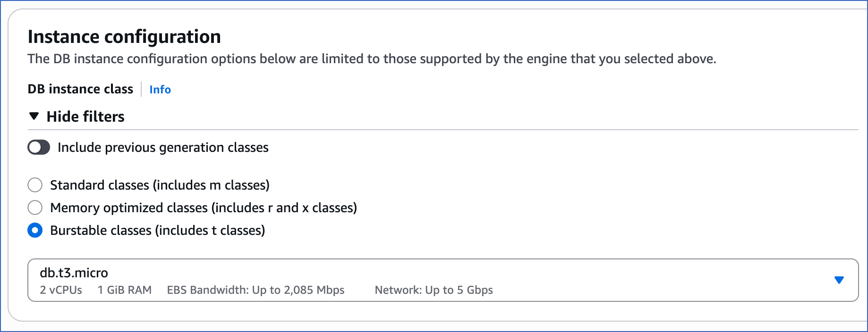The image size is (868, 332).
Task: Click the db.t3.micro label text
Action: coord(74,273)
